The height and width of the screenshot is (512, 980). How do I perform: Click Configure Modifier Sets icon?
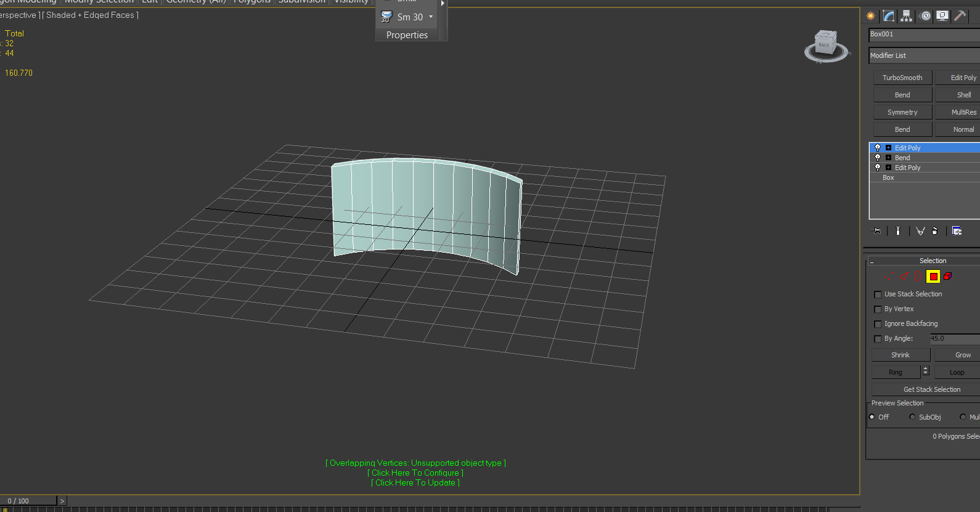pyautogui.click(x=957, y=231)
